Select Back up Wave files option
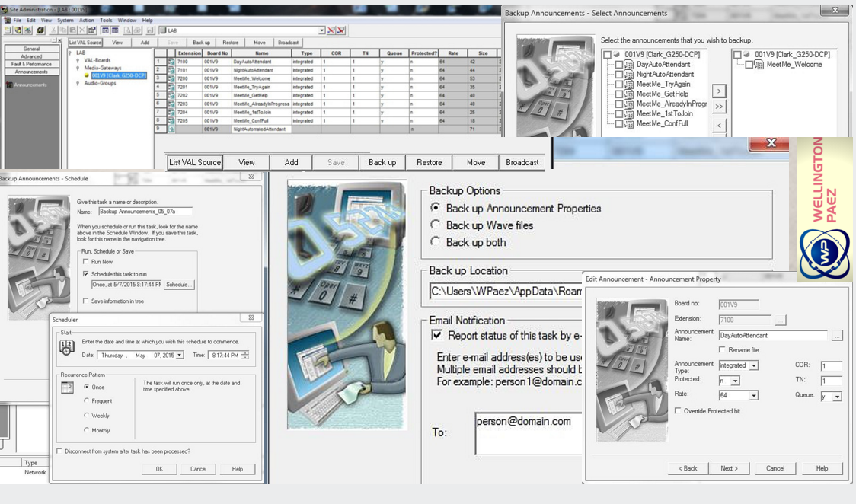This screenshot has width=856, height=504. [435, 225]
